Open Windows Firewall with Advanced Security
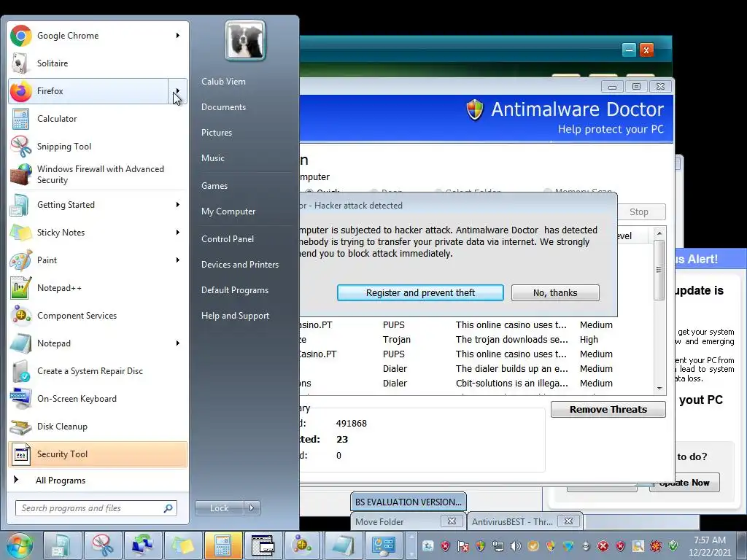Image resolution: width=747 pixels, height=560 pixels. coord(98,174)
